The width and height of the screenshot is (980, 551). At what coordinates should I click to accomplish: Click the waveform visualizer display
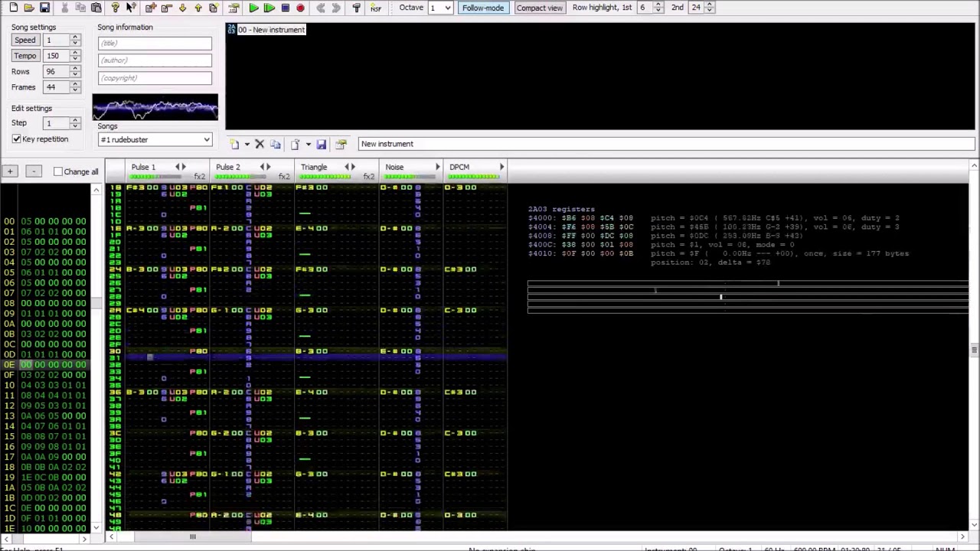(155, 107)
